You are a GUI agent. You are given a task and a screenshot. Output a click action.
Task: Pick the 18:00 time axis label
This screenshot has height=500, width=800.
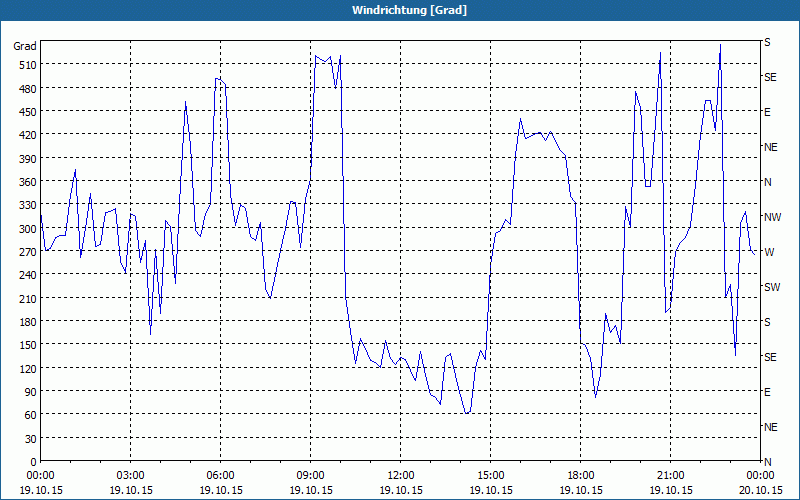(581, 476)
